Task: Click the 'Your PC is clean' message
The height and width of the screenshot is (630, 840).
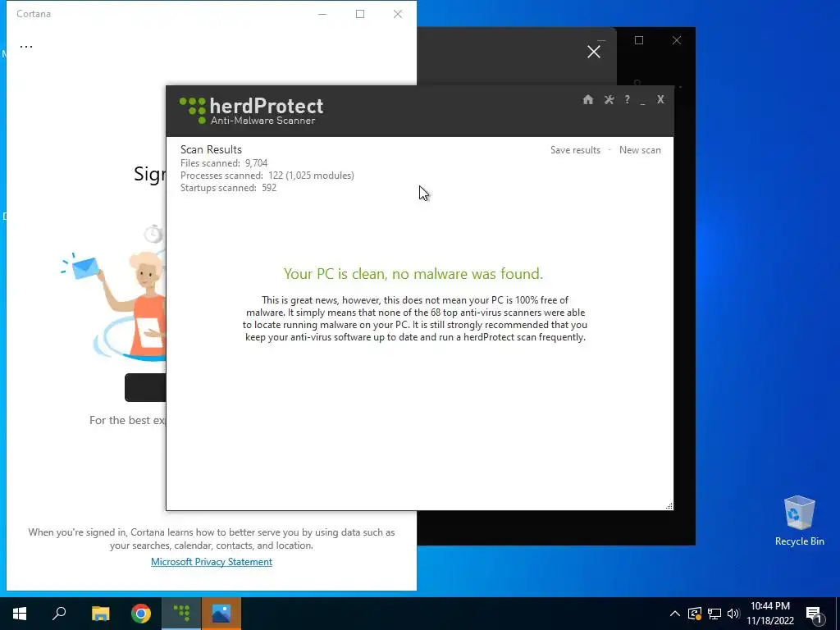Action: [x=413, y=274]
